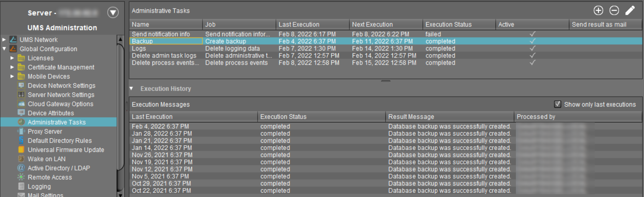
Task: Select Device Network Settings entry
Action: [61, 86]
